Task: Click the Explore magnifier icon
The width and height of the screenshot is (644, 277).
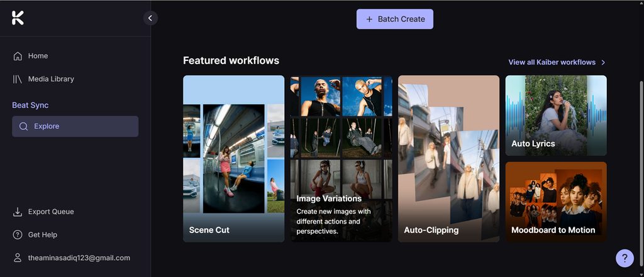Action: [x=24, y=126]
